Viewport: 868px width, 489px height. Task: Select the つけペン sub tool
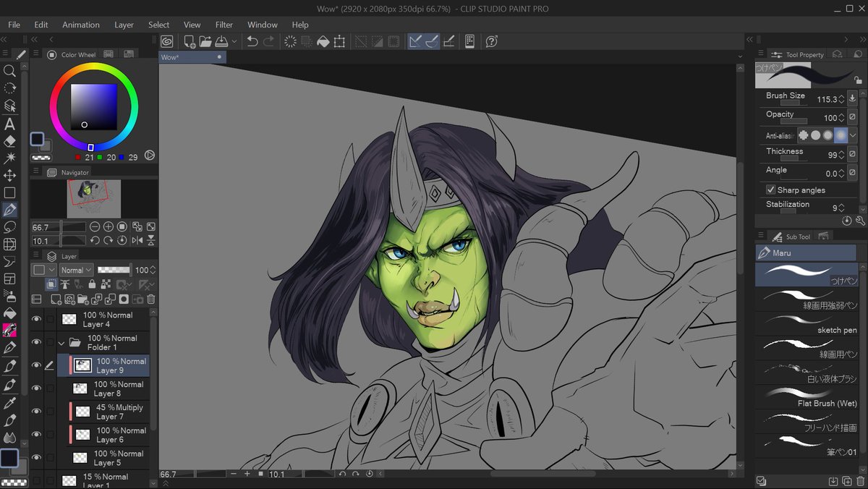click(x=807, y=274)
